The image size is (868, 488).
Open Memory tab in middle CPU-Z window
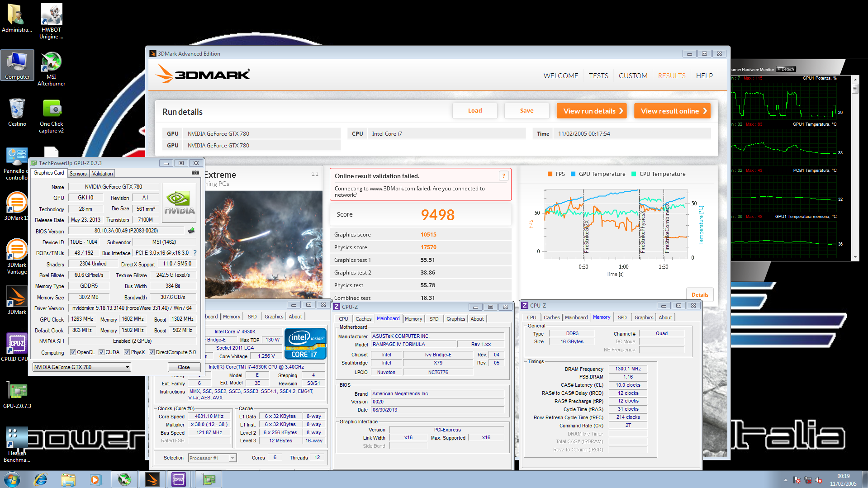click(413, 319)
